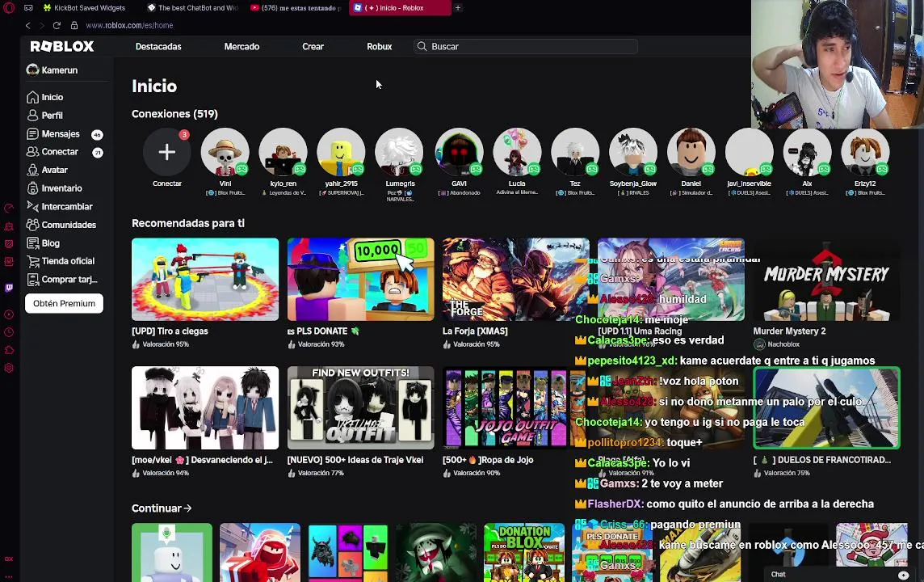
Task: Open the moe/vkei Desvaneciendo game thumbnail
Action: (x=205, y=408)
